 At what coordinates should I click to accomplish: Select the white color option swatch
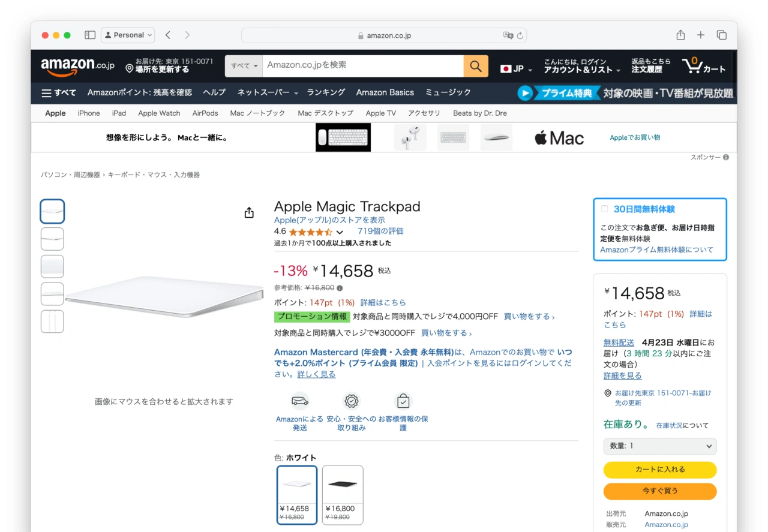[297, 495]
